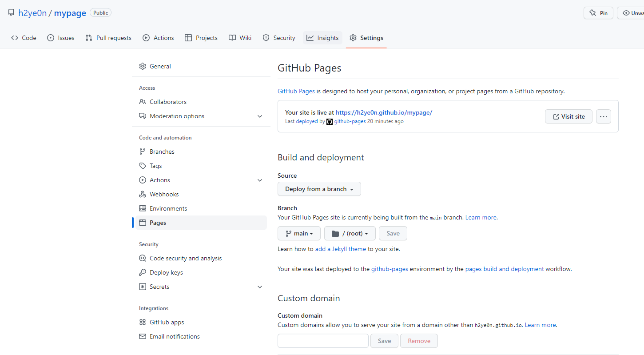Click the repository book icon beside h2ye0n

(11, 13)
